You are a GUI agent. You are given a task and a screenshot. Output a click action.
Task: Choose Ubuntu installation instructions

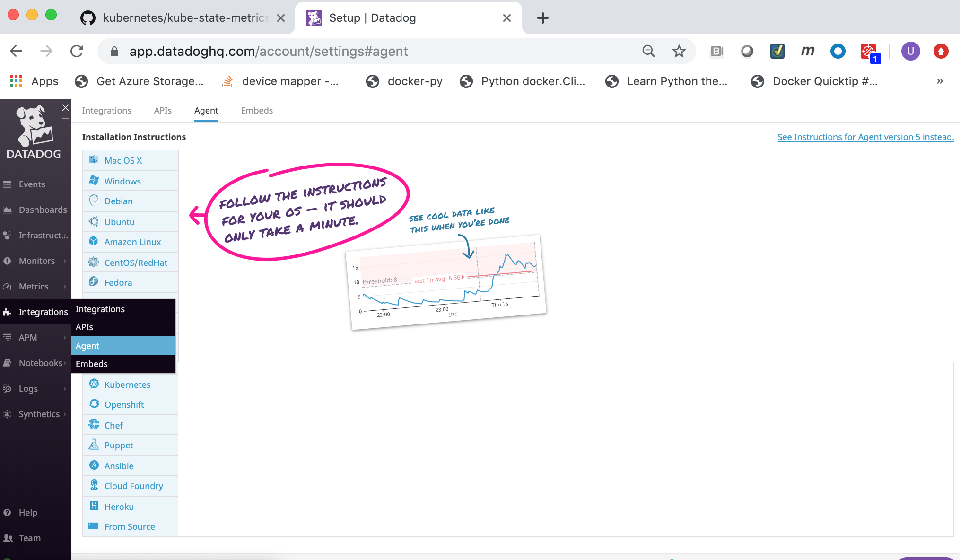click(131, 222)
